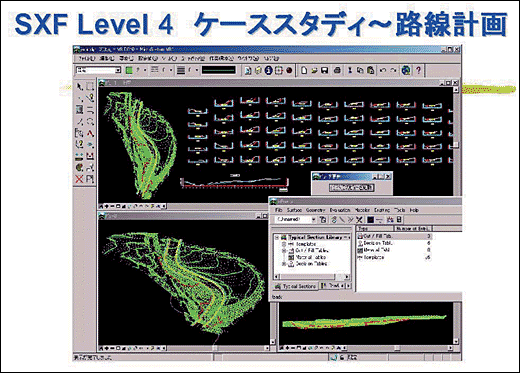Select the Place Line tool
The width and height of the screenshot is (520, 373).
79,121
